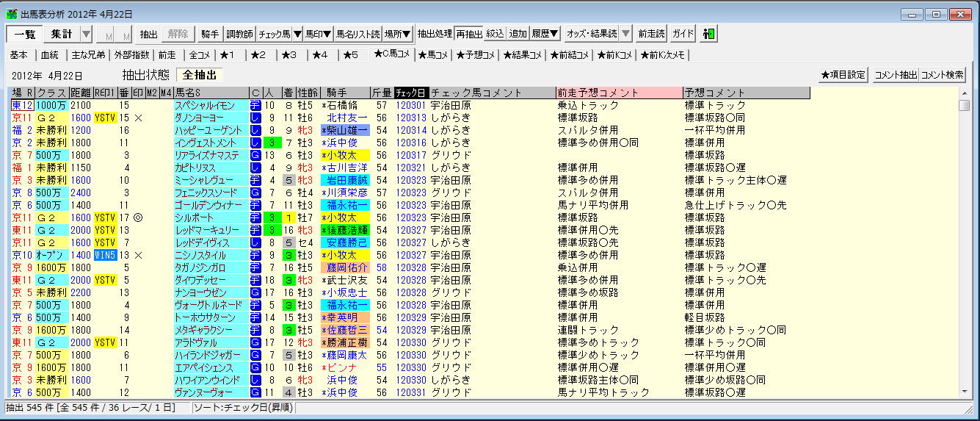Click the し mark icon for ダノンヨーヨー
Screen dimensions: 980x421
(x=255, y=118)
